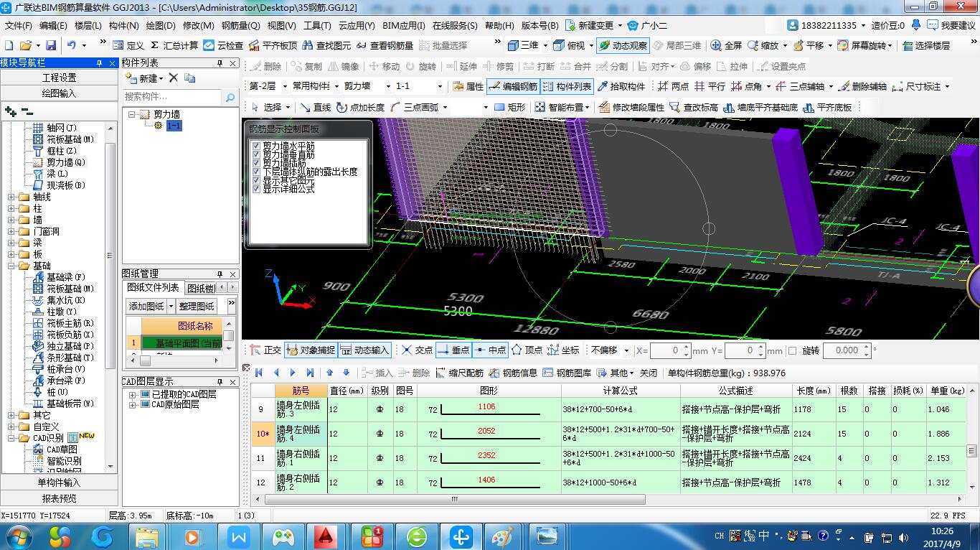Click the 汇总计算 summary calculation icon
Image resolution: width=980 pixels, height=550 pixels.
click(174, 45)
